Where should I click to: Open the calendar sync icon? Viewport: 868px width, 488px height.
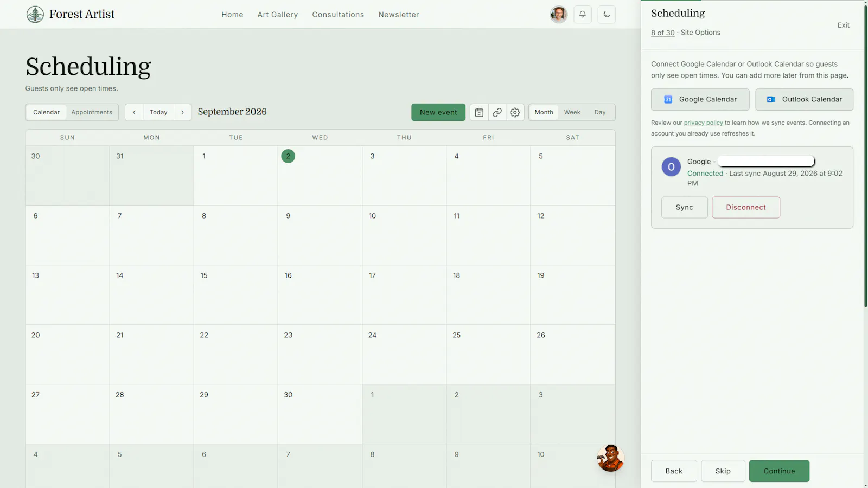(479, 112)
